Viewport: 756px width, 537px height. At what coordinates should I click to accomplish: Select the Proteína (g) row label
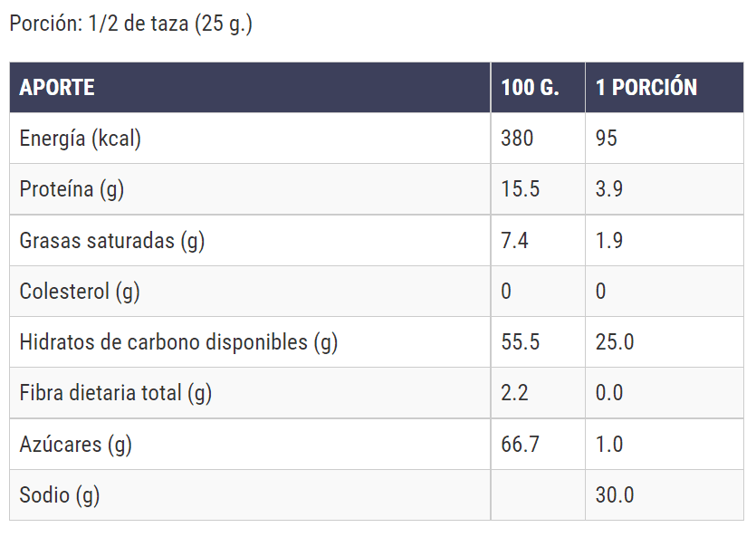pos(72,189)
